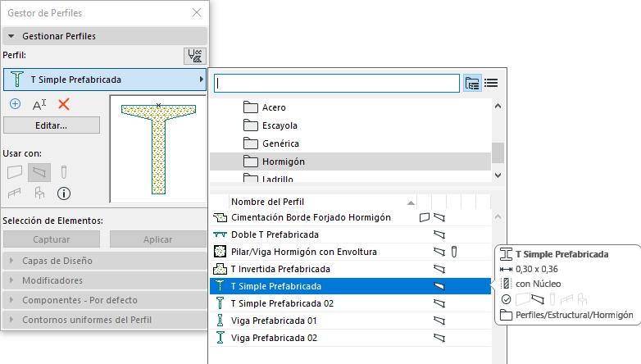
Task: Click wall usage icon in Cimentación row
Action: click(425, 217)
